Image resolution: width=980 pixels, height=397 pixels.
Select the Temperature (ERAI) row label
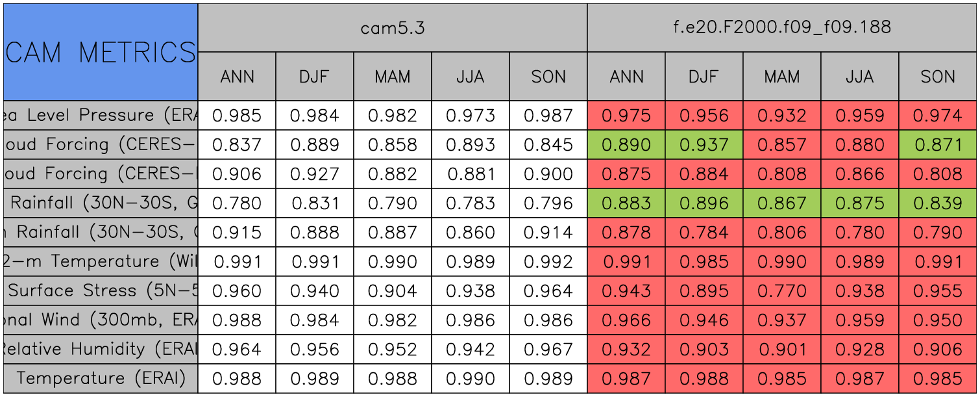tap(101, 378)
